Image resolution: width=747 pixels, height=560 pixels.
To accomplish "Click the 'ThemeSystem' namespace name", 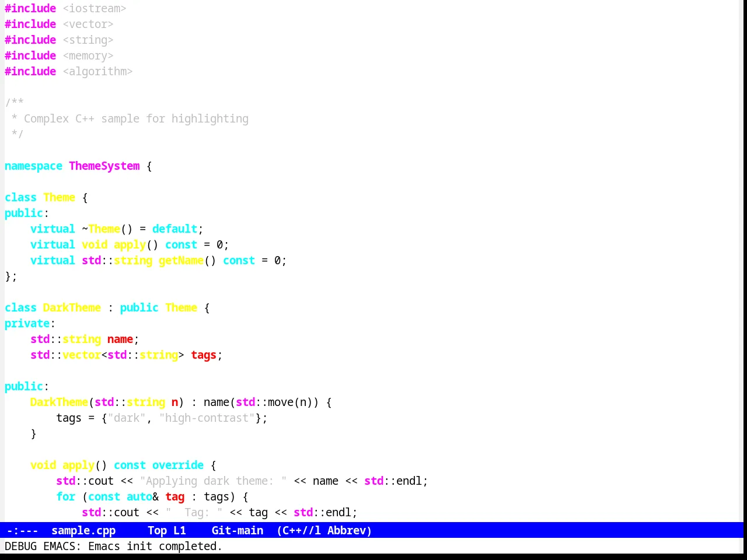I will pyautogui.click(x=104, y=166).
